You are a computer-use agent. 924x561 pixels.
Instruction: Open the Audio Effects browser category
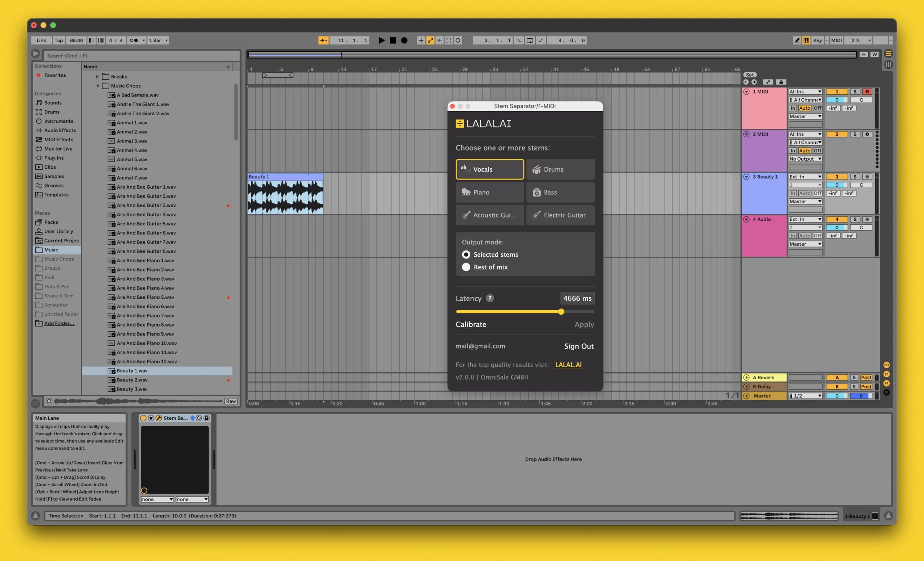60,130
